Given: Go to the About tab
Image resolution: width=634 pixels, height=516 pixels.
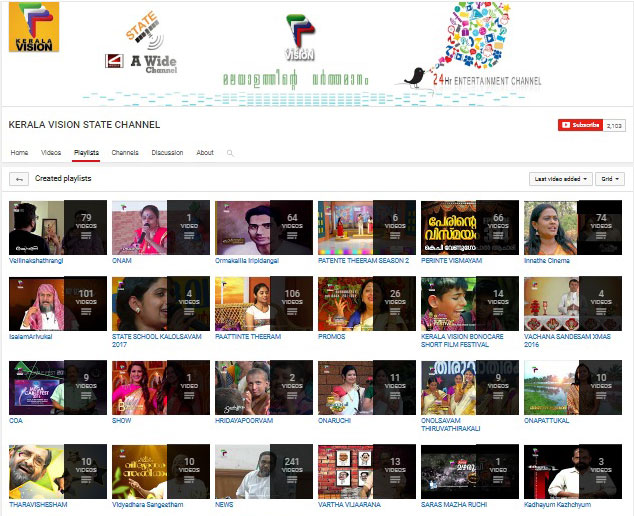Looking at the screenshot, I should (205, 152).
